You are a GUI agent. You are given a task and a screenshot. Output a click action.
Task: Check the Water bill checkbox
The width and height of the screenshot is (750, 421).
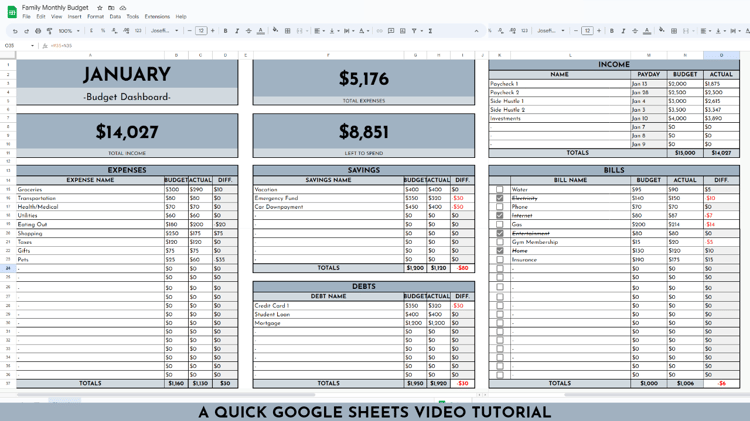tap(499, 189)
